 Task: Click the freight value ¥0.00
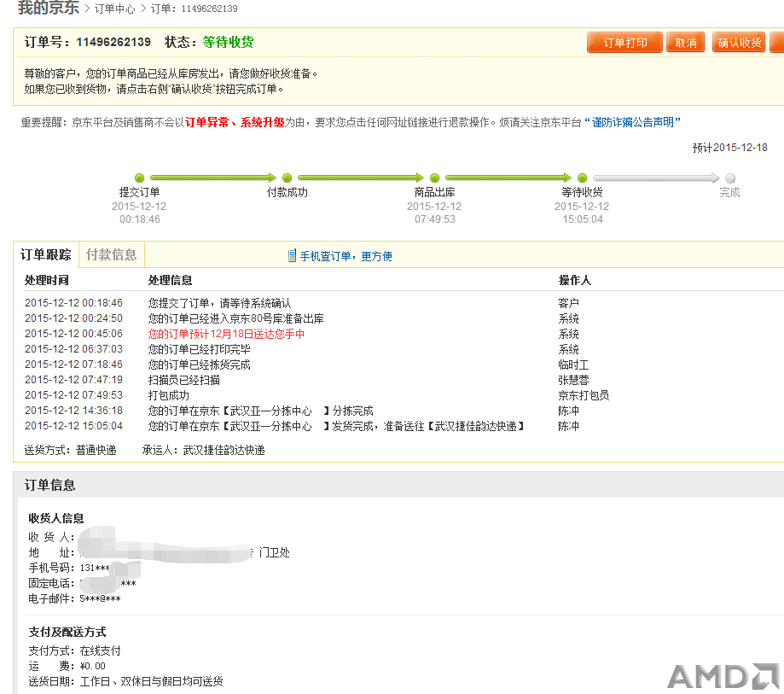93,666
